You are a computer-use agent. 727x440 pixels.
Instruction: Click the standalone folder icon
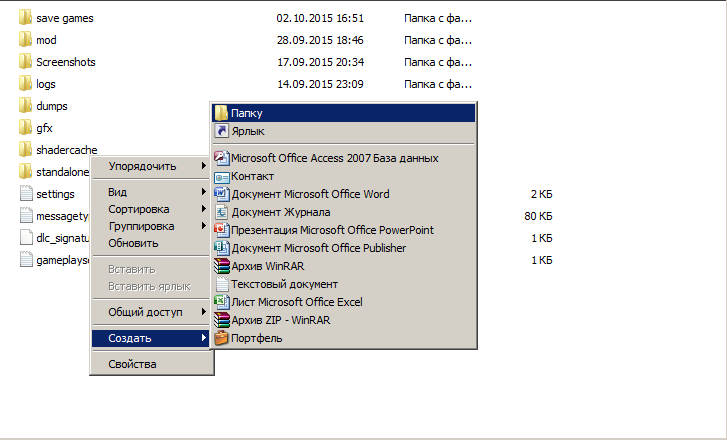point(26,172)
